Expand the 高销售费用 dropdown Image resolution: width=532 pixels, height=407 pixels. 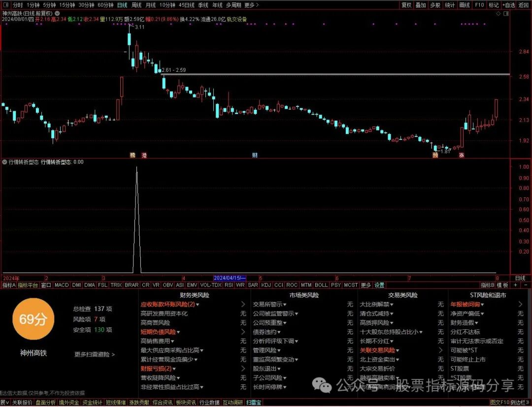coord(172,341)
